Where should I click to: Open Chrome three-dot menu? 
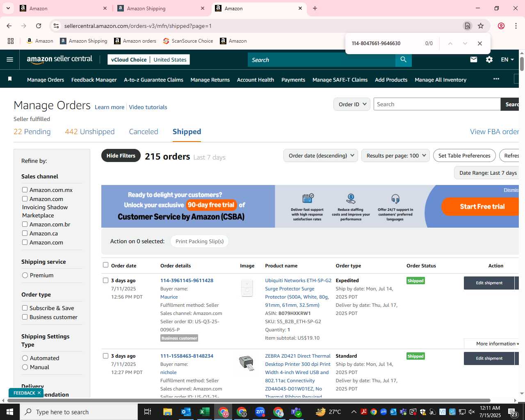[516, 26]
